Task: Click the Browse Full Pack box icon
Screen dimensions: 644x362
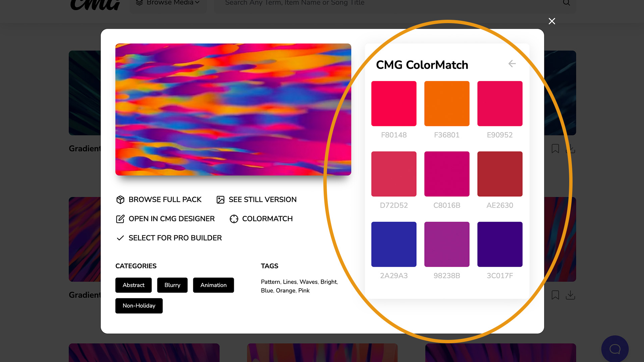Action: pyautogui.click(x=120, y=200)
